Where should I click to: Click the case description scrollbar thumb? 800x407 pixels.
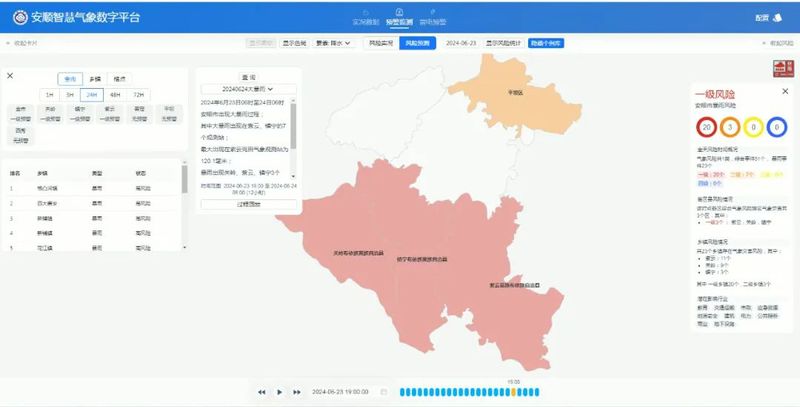pos(293,126)
